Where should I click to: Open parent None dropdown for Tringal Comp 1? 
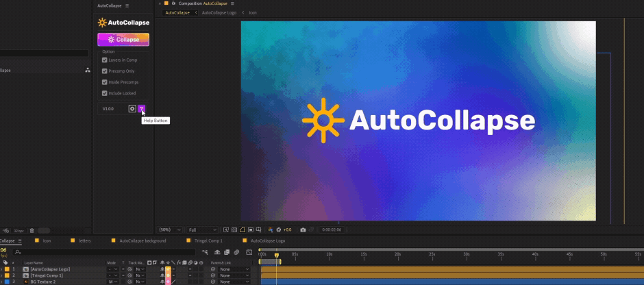coord(234,275)
